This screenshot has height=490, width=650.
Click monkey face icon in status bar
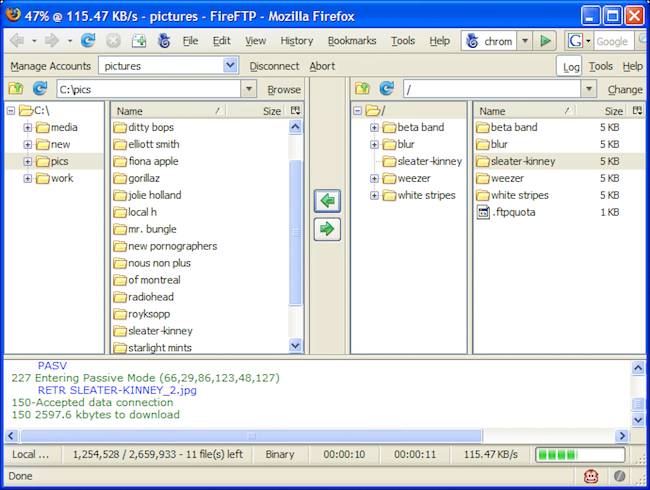[591, 476]
